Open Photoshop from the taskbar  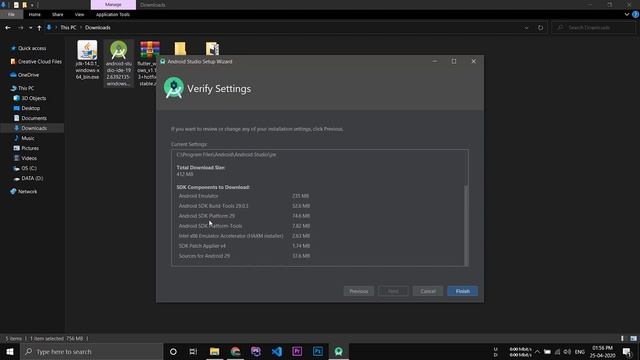point(318,351)
